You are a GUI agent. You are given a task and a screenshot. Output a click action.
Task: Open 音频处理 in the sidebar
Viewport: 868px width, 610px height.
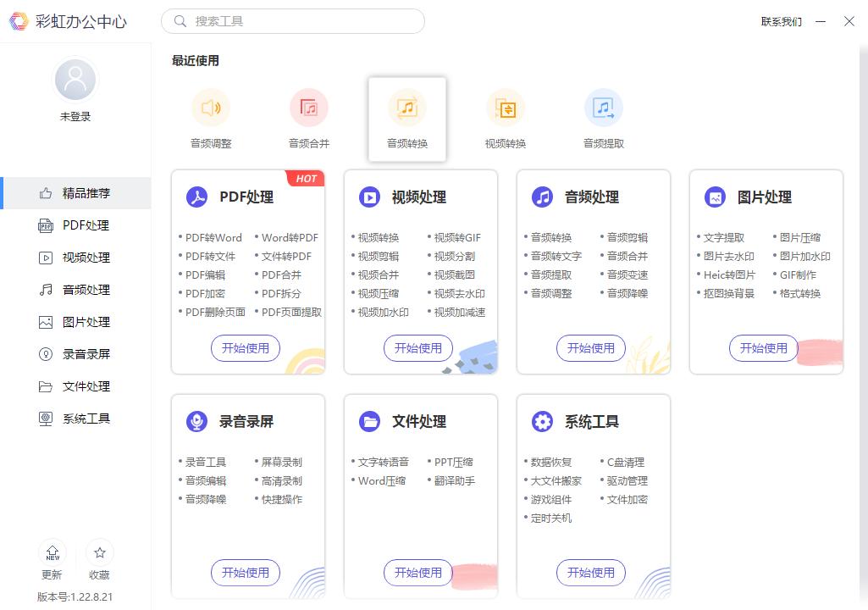pyautogui.click(x=75, y=289)
